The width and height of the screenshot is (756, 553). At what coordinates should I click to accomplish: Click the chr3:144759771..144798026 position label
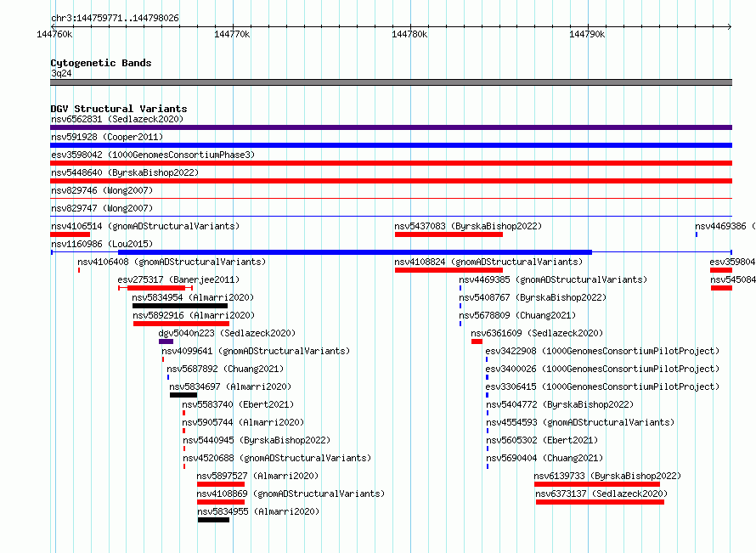(x=115, y=19)
